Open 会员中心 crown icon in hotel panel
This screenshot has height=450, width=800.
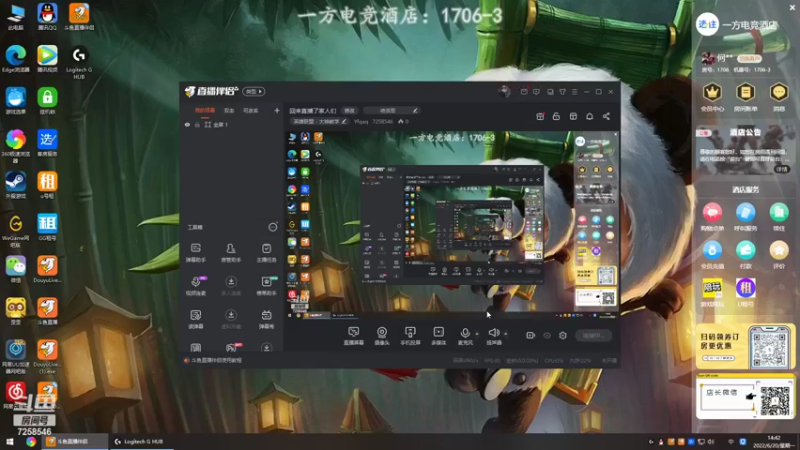point(712,97)
